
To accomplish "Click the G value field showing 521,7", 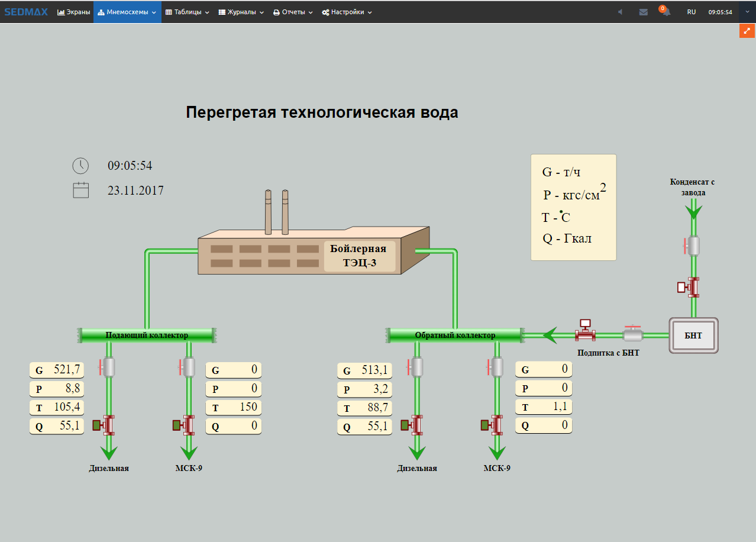I will click(x=57, y=370).
